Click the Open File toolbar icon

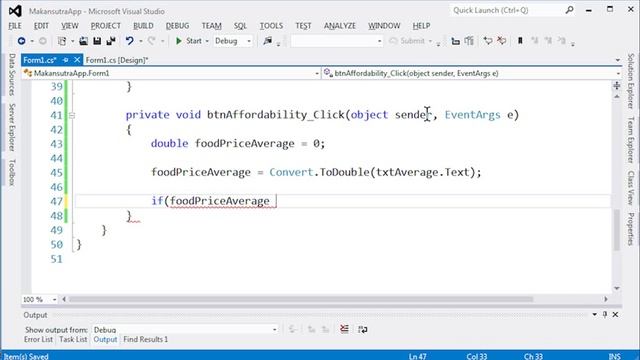(83, 41)
